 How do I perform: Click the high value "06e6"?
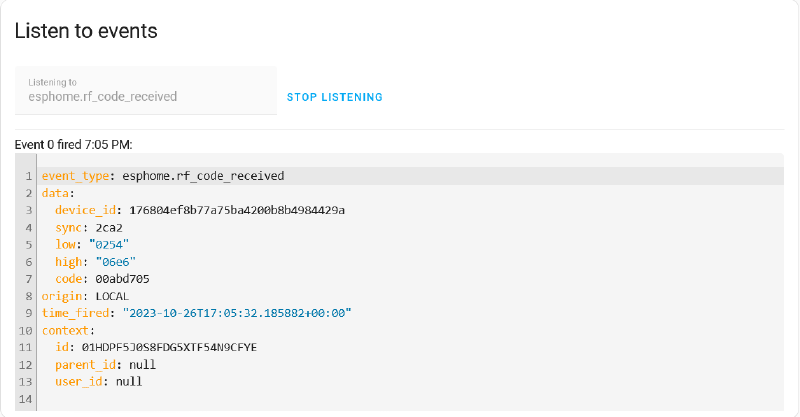(116, 262)
